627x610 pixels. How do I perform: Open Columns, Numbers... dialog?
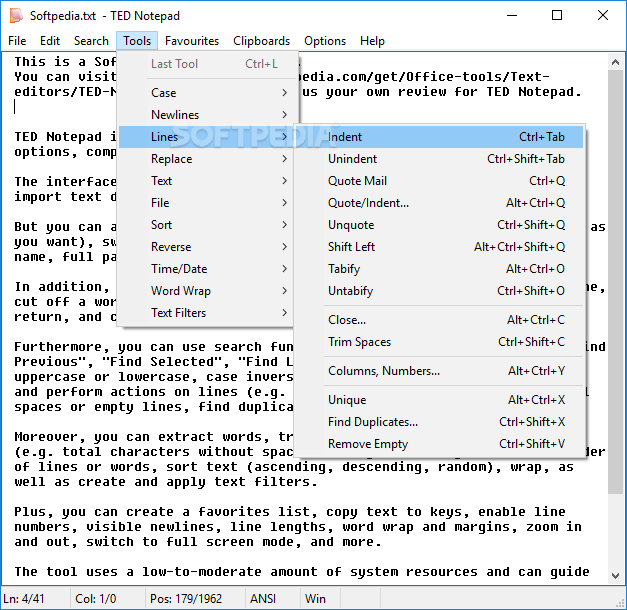coord(439,371)
